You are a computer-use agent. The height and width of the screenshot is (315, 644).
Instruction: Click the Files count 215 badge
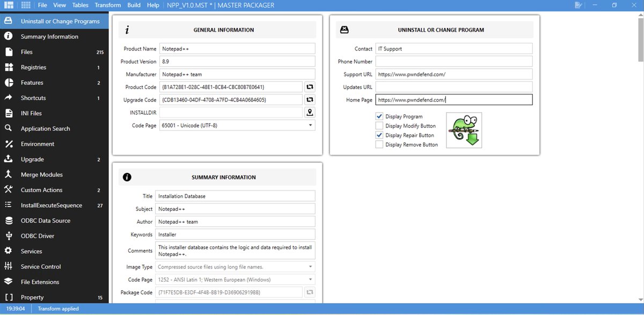coord(100,52)
